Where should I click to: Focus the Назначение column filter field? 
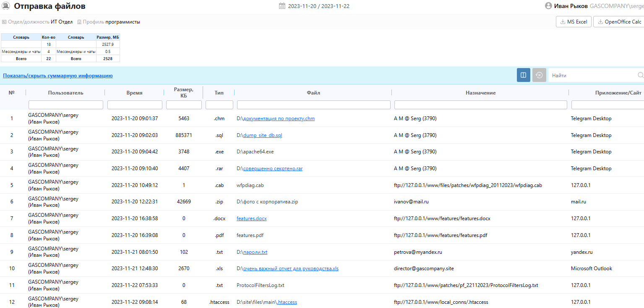[x=481, y=105]
